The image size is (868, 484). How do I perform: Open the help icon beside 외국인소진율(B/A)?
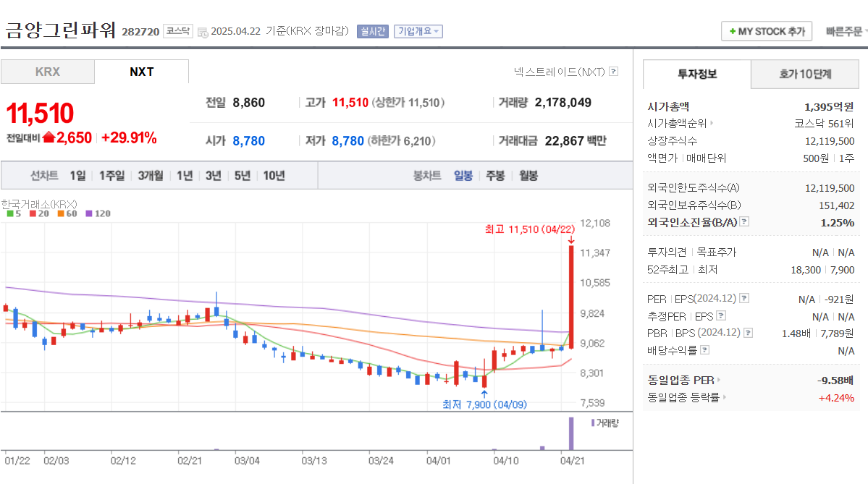tap(744, 222)
